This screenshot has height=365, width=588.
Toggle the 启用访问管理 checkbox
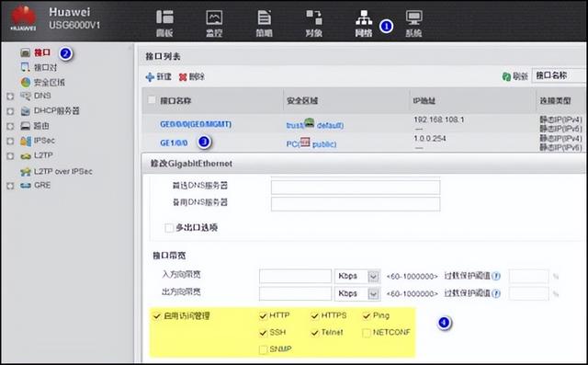click(x=157, y=316)
